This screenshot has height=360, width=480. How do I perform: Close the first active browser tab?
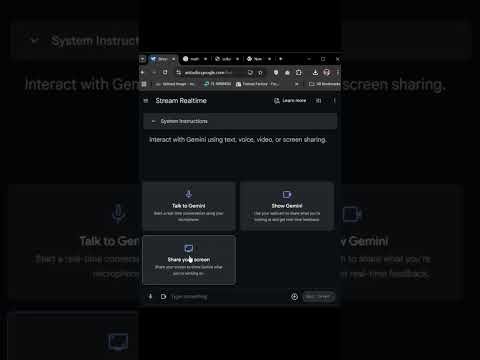click(174, 59)
